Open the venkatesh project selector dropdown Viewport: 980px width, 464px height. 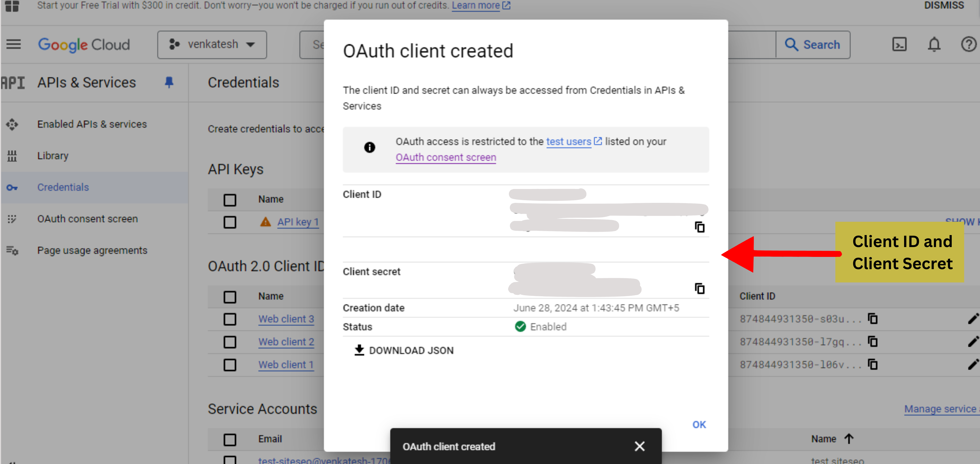(212, 44)
